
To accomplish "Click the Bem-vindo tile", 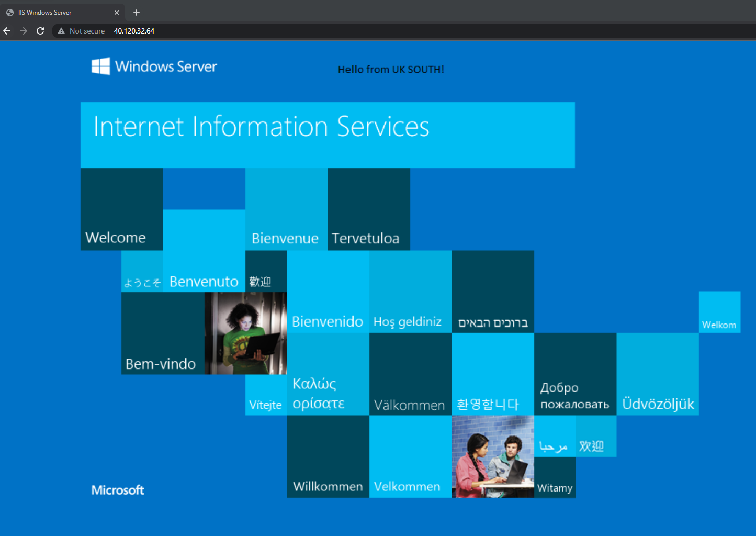I will 163,333.
